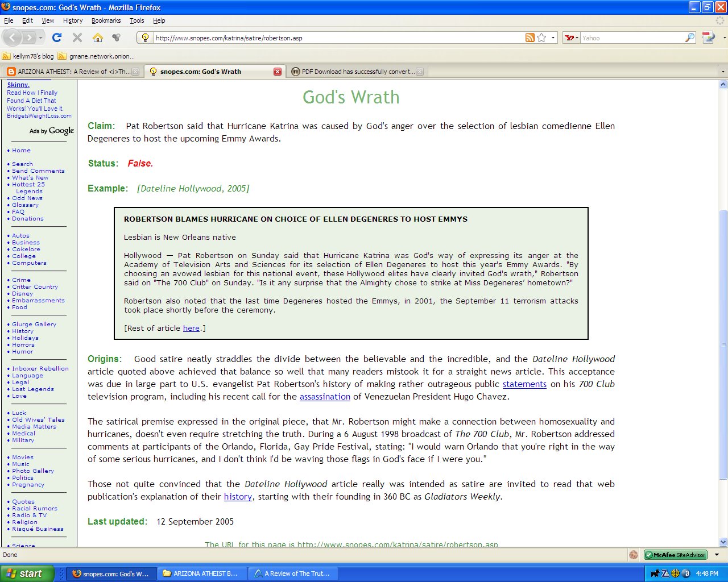Click the notepad toolbar icon
728x582 pixels.
point(709,38)
